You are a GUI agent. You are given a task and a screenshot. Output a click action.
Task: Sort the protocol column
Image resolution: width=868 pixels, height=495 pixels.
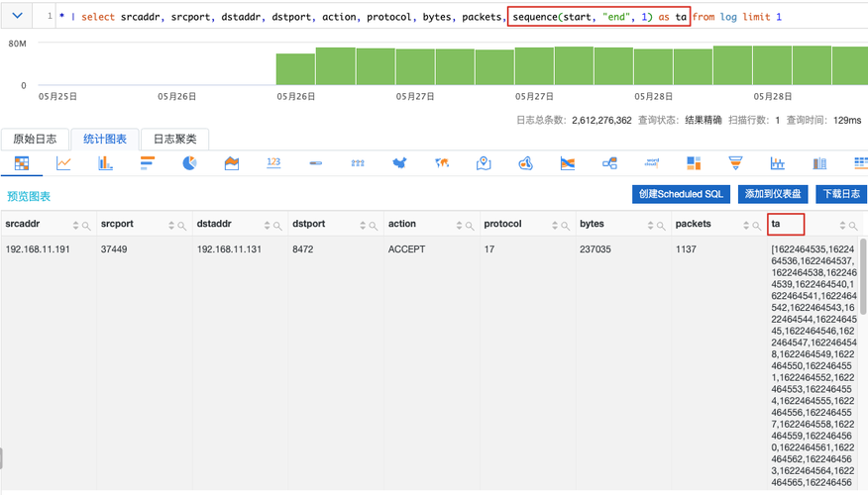[555, 226]
